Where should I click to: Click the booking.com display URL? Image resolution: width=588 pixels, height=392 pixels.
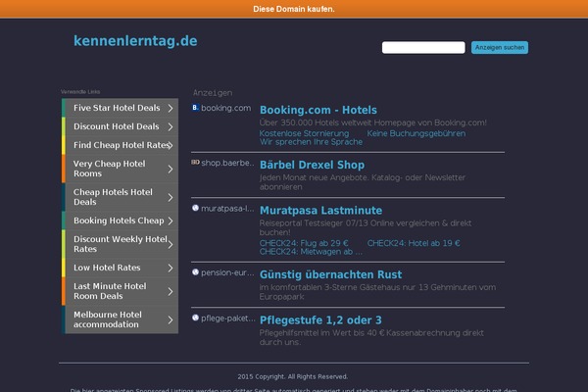(x=226, y=108)
